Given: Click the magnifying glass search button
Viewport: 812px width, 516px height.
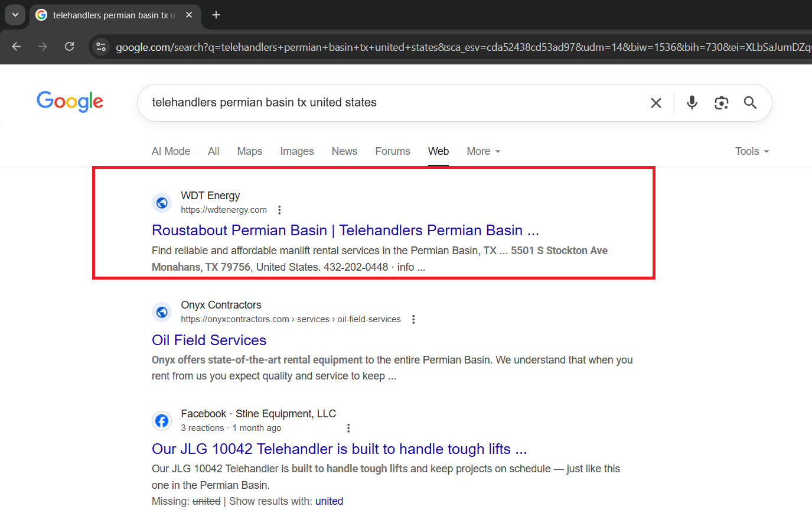Looking at the screenshot, I should pos(750,103).
